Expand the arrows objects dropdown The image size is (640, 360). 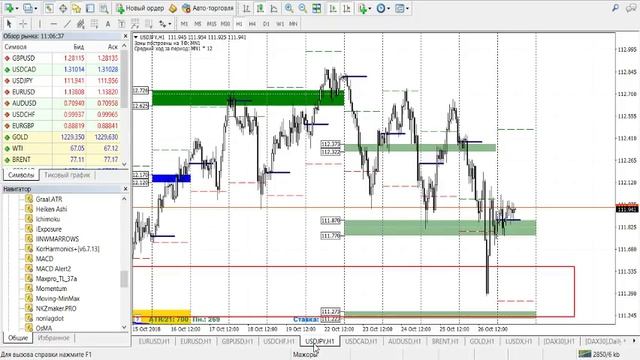(170, 24)
